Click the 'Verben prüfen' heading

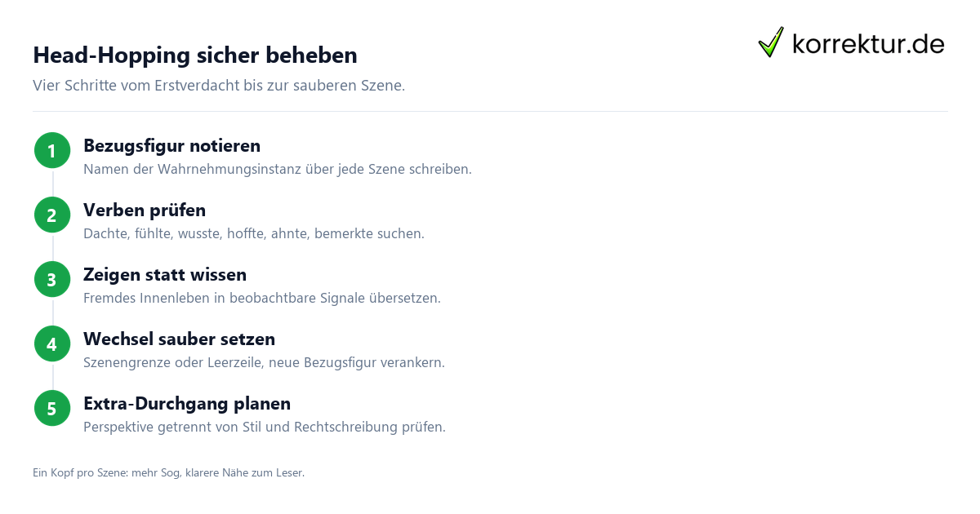pos(145,210)
